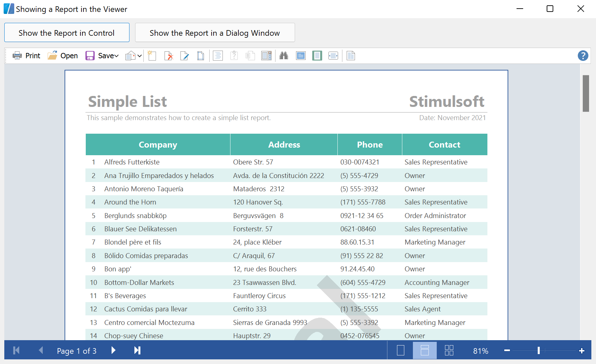Open Find with the binoculars icon
The width and height of the screenshot is (596, 364).
click(x=284, y=56)
